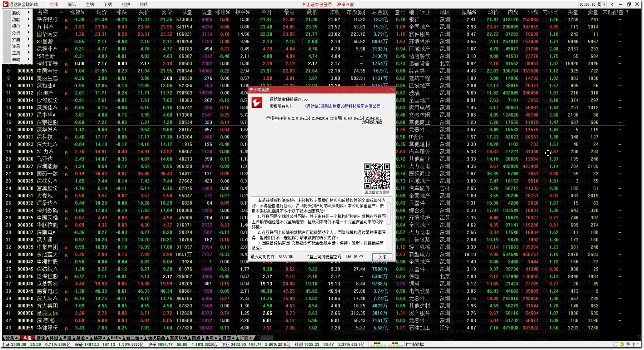
Task: Click the R marker beside 深科技
Action: [x=66, y=137]
